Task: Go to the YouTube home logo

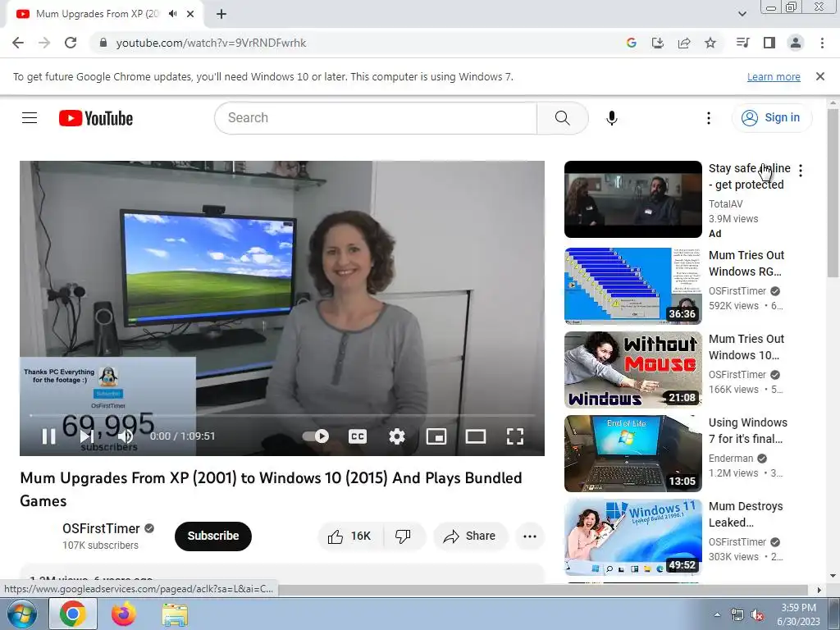Action: pos(96,118)
